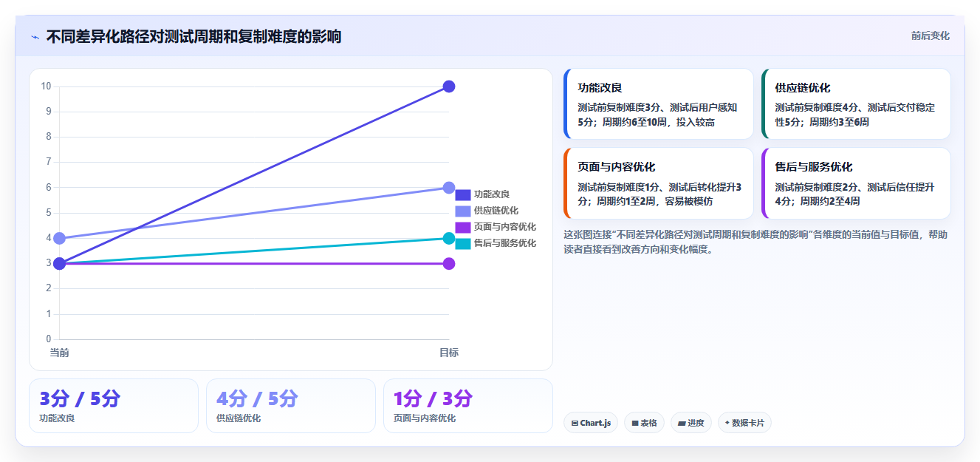Image resolution: width=980 pixels, height=462 pixels.
Task: Open the 页面与内容优化 info card
Action: tap(658, 183)
